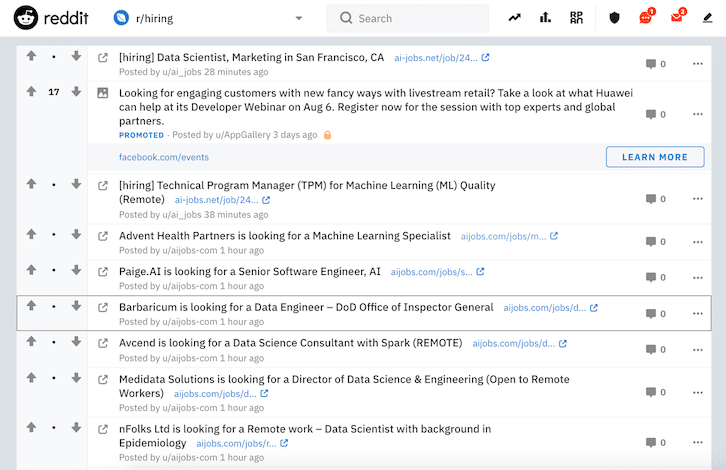This screenshot has height=470, width=726.
Task: Open external icon beside Avcend post title
Action: click(103, 344)
